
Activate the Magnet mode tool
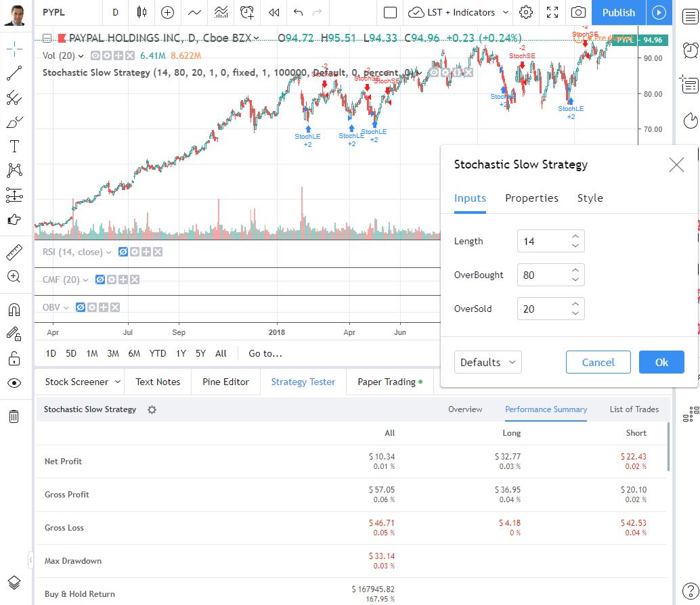tap(14, 310)
